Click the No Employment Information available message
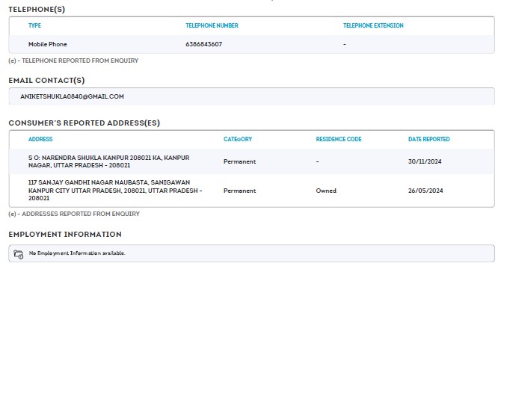 [77, 253]
